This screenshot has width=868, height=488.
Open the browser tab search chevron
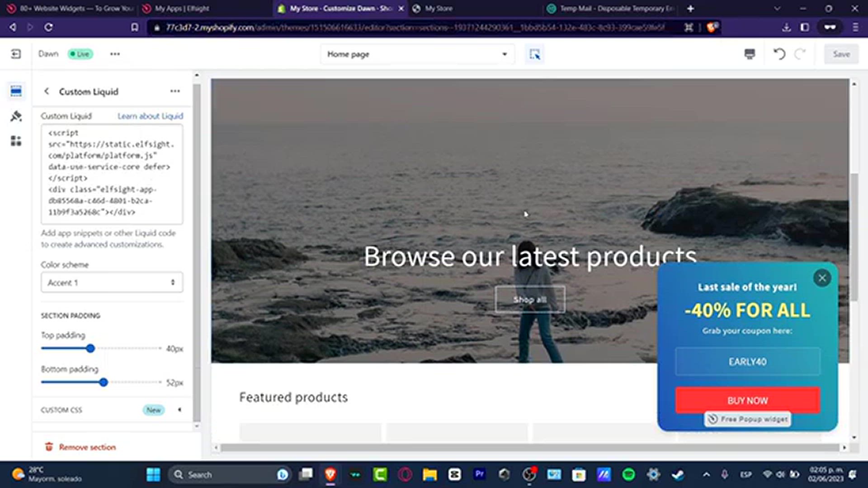point(777,8)
